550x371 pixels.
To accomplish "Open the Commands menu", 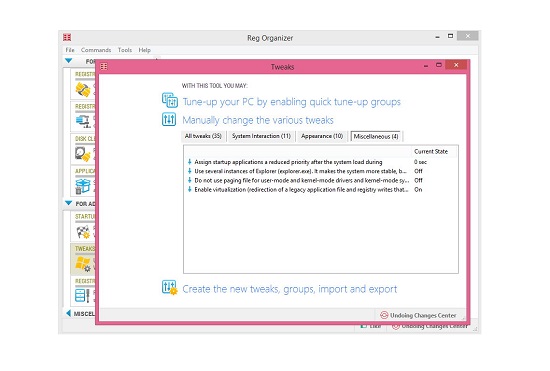I will (x=96, y=50).
